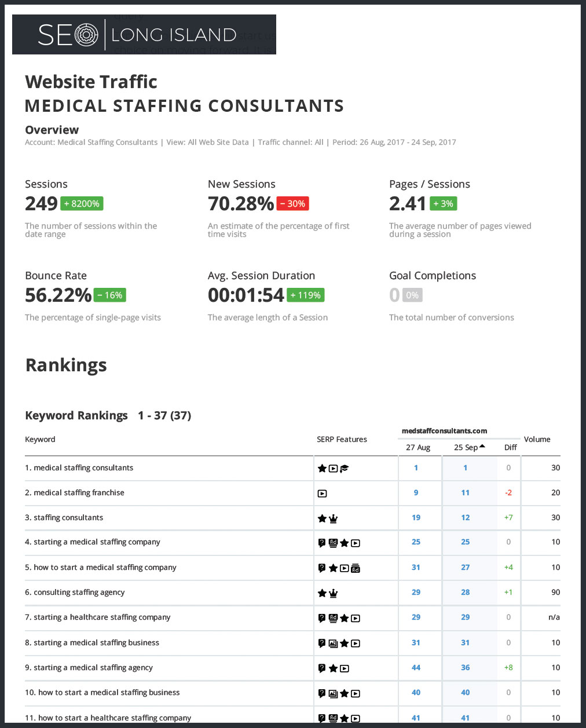
Task: Click the Ad icon for how to start a medical staffing company
Action: pyautogui.click(x=356, y=568)
